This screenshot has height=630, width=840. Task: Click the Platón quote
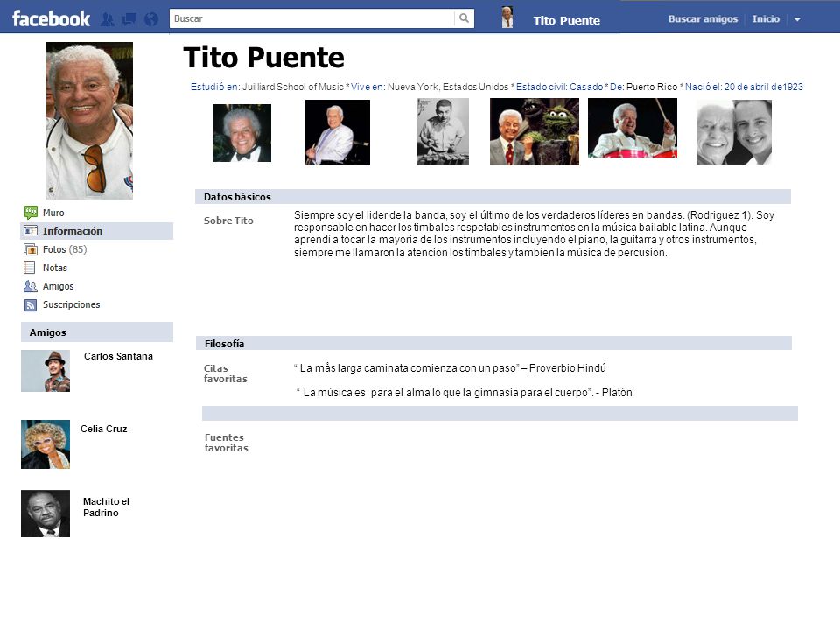tap(465, 393)
